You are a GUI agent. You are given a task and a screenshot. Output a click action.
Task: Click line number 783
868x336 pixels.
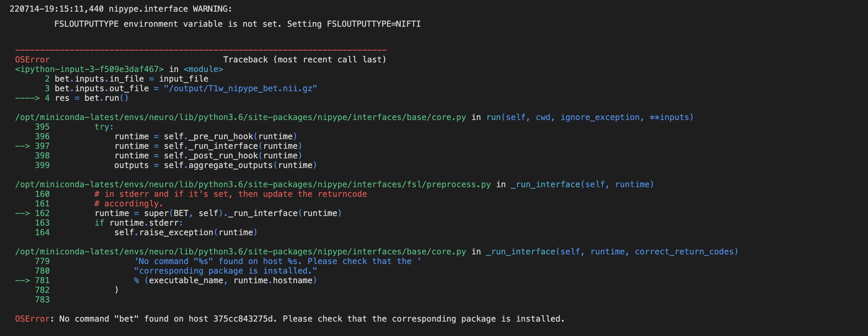[42, 300]
